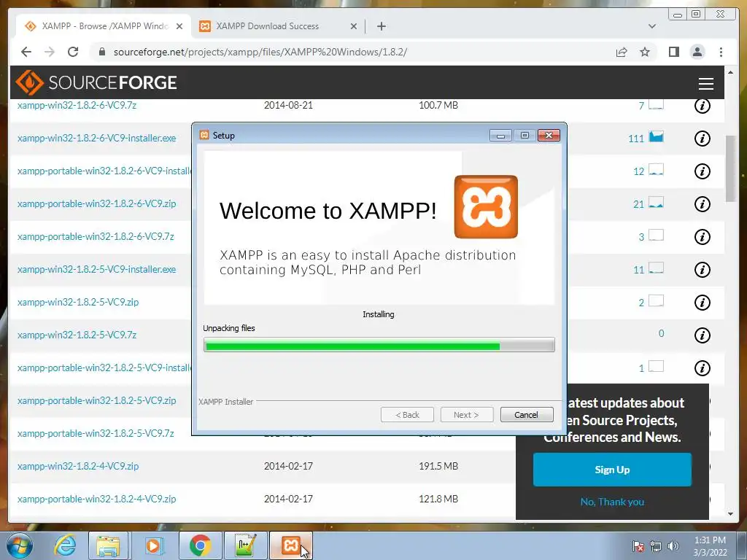Share this page from the address bar

pyautogui.click(x=622, y=52)
